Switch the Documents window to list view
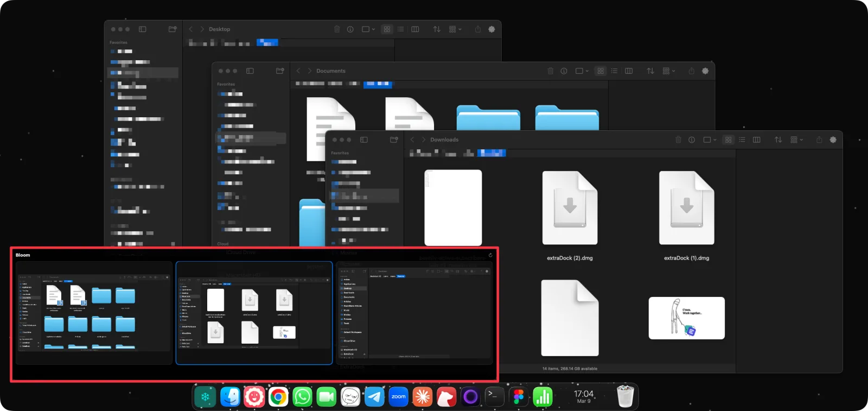 tap(614, 71)
